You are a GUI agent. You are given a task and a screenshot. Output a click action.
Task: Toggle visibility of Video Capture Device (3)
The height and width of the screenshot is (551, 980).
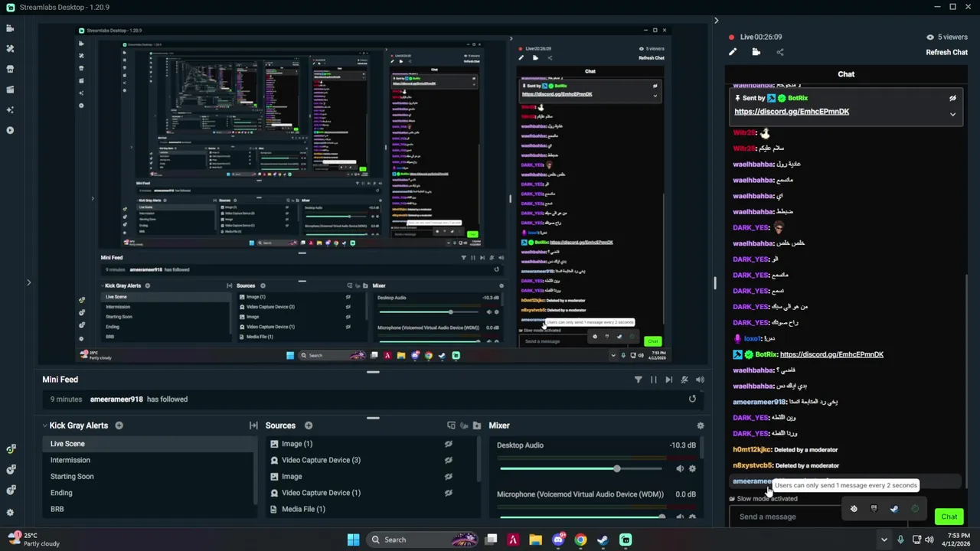448,460
